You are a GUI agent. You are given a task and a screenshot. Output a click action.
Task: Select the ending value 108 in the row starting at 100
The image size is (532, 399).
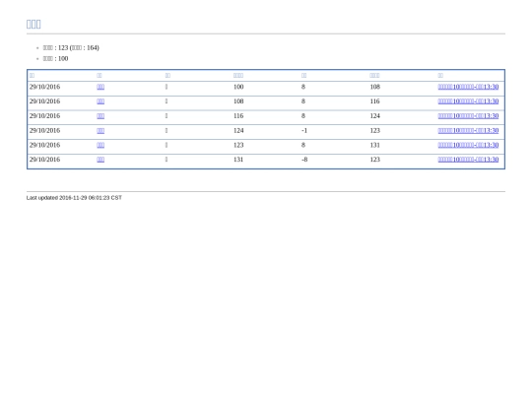tap(375, 87)
